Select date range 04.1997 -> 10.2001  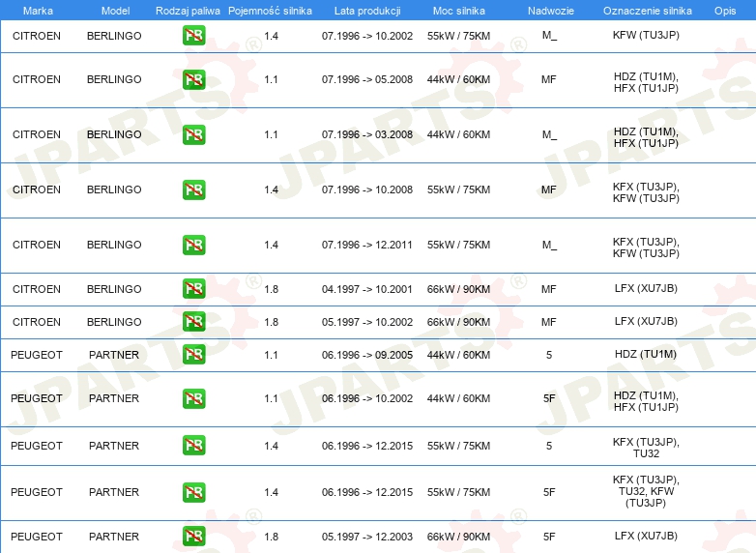(367, 289)
